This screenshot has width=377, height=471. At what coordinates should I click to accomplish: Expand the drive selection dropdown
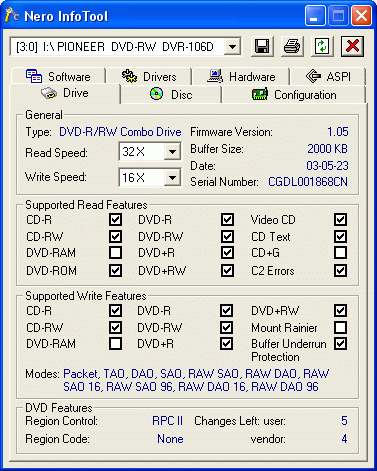click(232, 46)
